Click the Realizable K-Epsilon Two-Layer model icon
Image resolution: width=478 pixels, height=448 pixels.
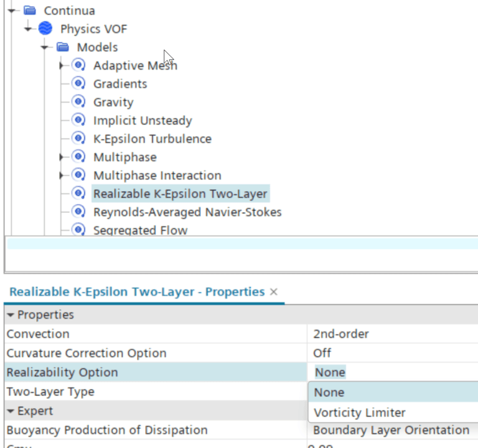pos(78,194)
